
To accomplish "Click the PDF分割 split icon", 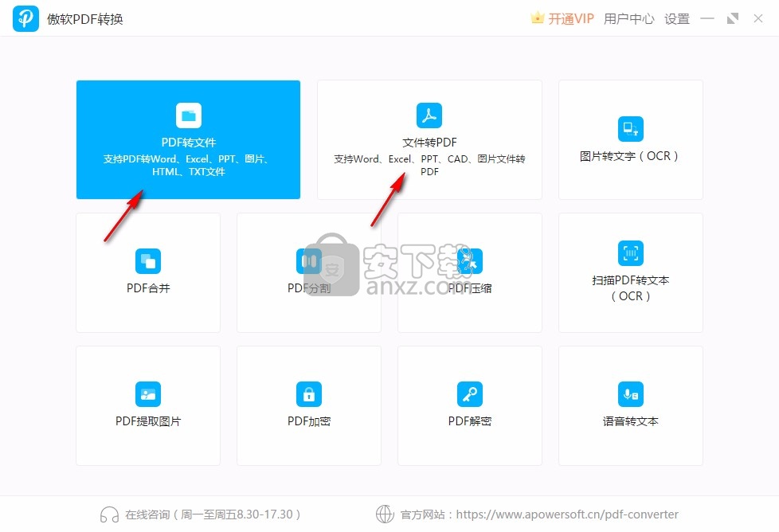I will tap(309, 261).
